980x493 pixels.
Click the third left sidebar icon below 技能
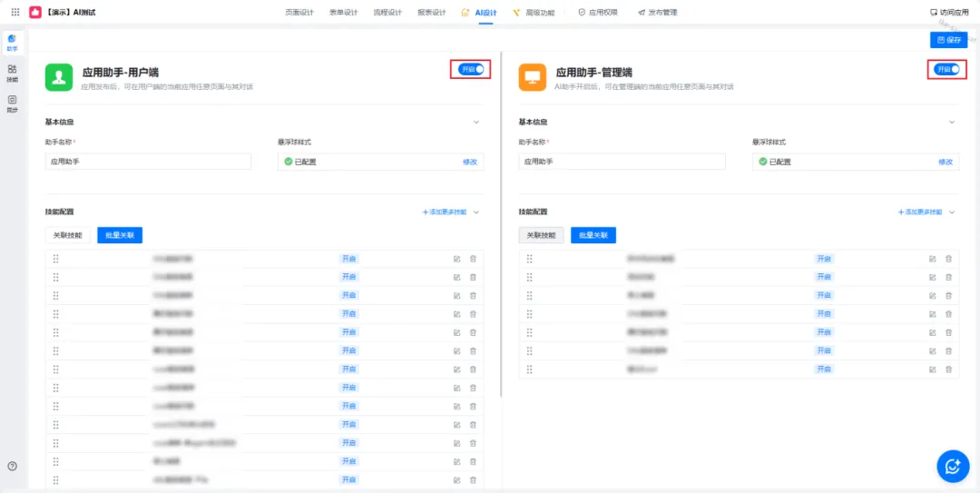(12, 103)
